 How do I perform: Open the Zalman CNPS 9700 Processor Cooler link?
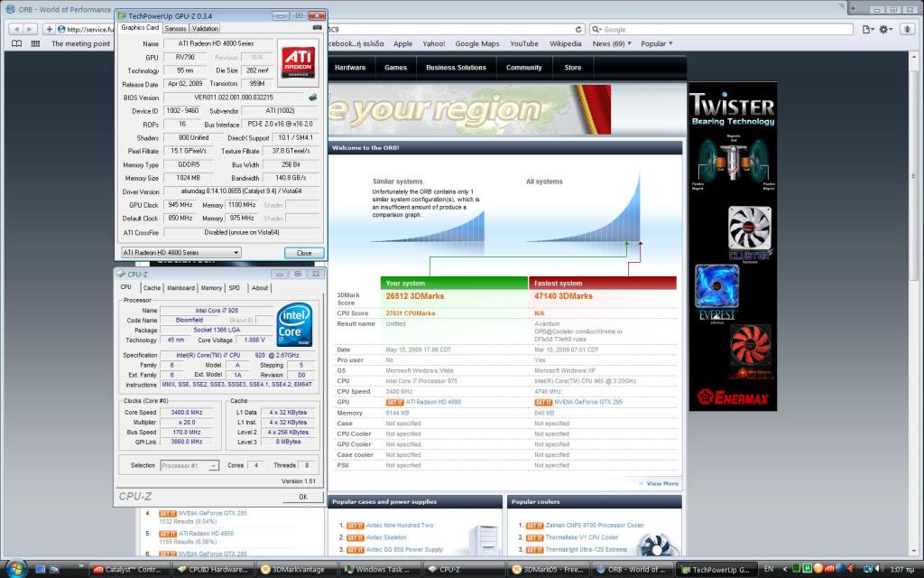[x=595, y=526]
